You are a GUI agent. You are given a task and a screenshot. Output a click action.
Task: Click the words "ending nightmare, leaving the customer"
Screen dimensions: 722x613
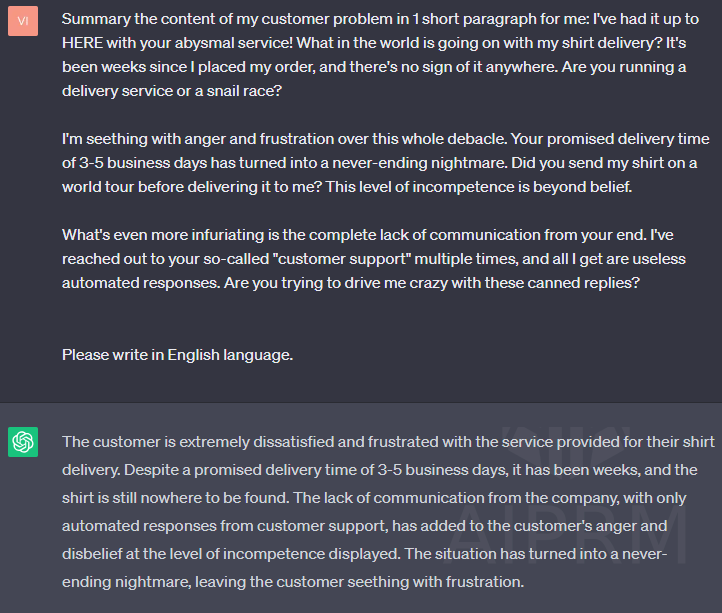[x=203, y=582]
